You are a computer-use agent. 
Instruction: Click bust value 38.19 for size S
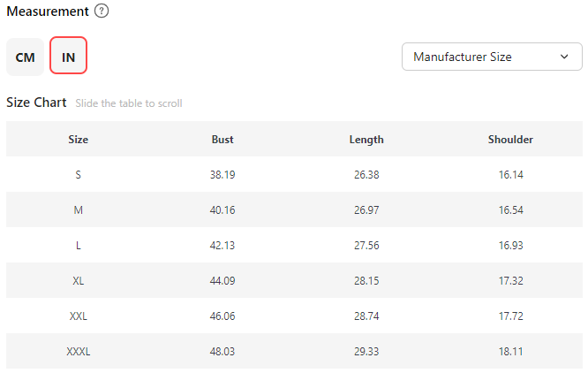tap(222, 174)
